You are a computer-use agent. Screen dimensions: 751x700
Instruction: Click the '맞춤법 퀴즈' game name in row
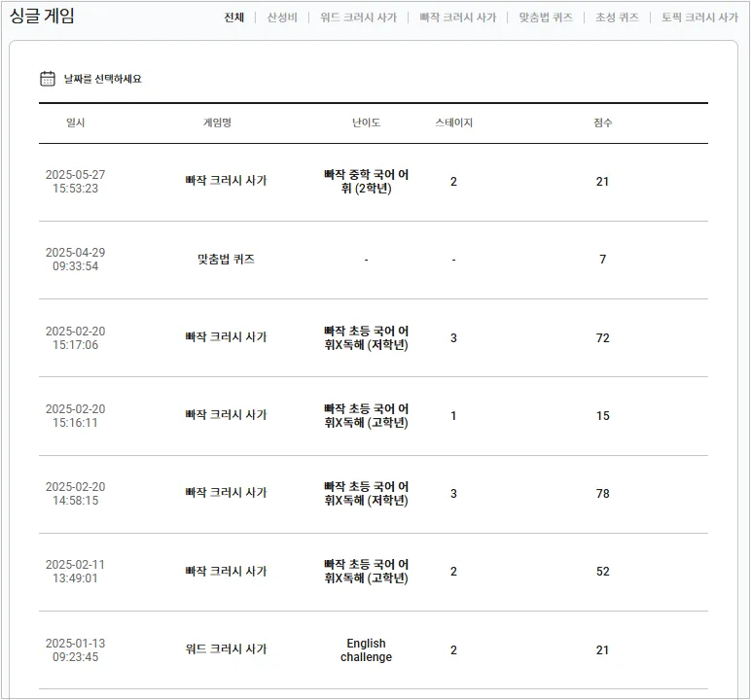[x=226, y=260]
